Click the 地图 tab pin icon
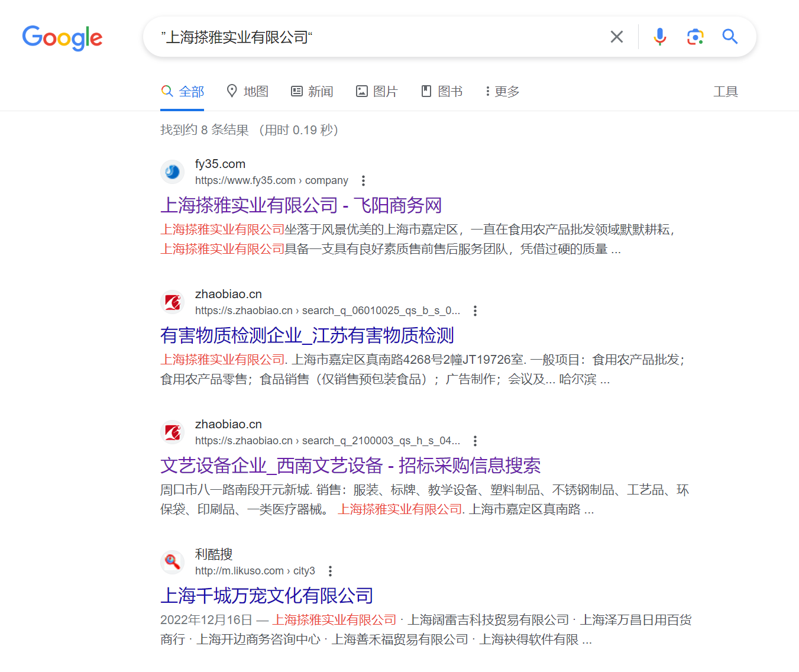 coord(232,91)
